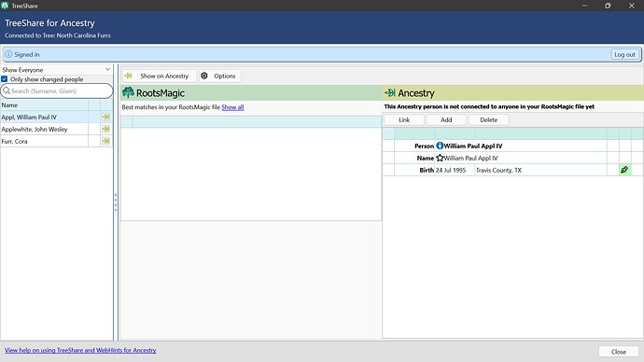Minimize the TreeShare window

point(584,6)
